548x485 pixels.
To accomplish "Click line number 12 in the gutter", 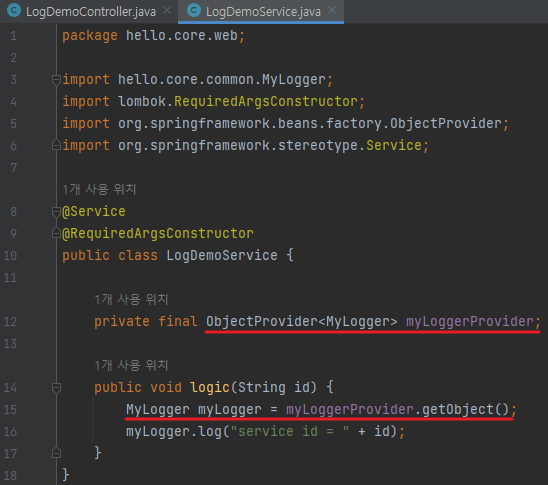I will point(10,321).
